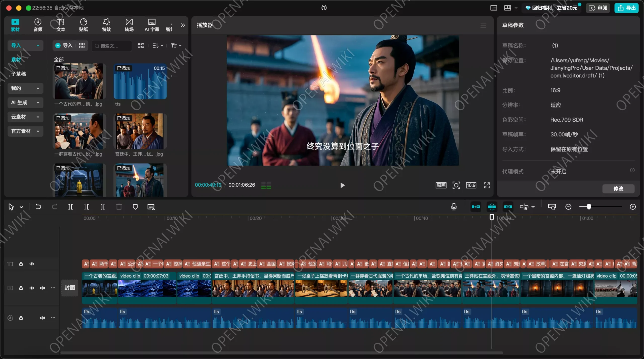Open the 贴纸 stickers panel
Image resolution: width=644 pixels, height=359 pixels.
click(x=84, y=25)
